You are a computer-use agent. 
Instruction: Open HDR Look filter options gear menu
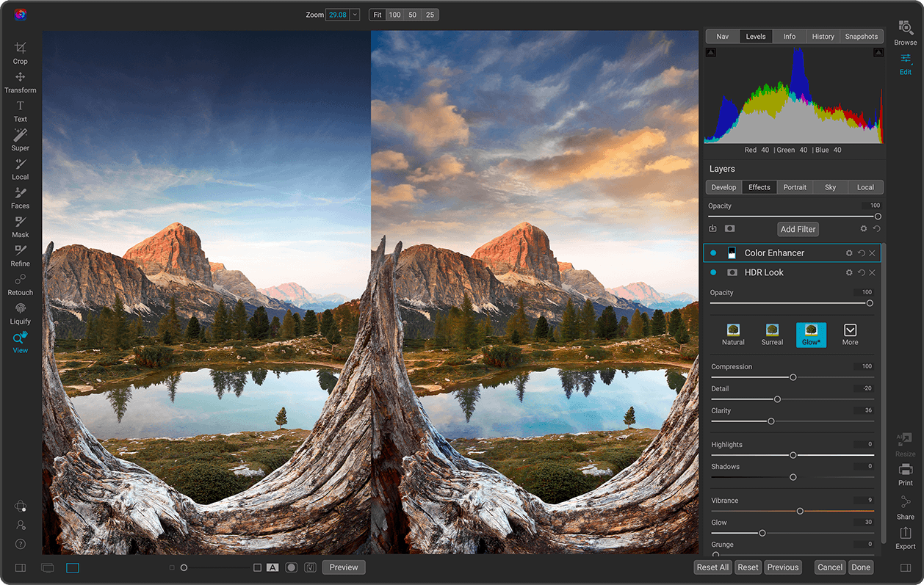tap(848, 272)
